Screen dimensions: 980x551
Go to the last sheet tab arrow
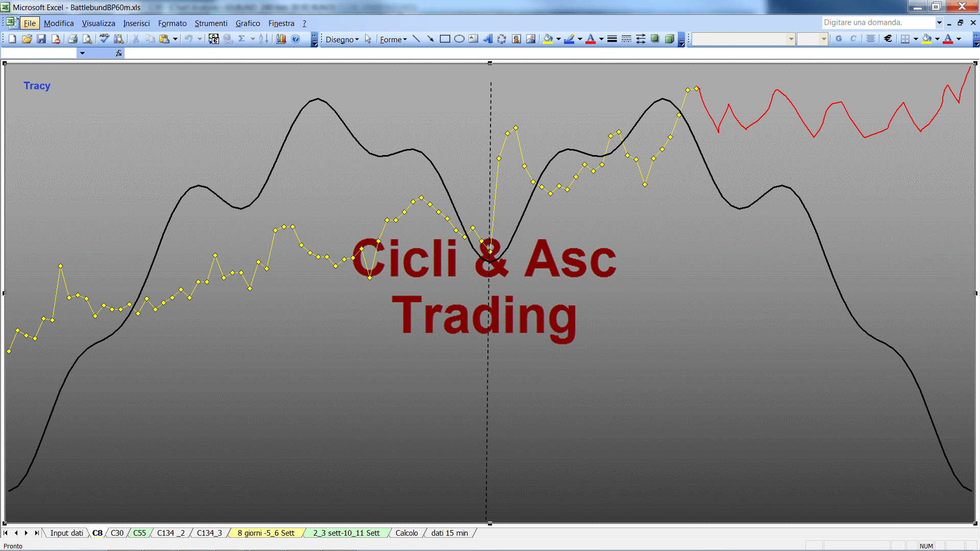pos(37,533)
